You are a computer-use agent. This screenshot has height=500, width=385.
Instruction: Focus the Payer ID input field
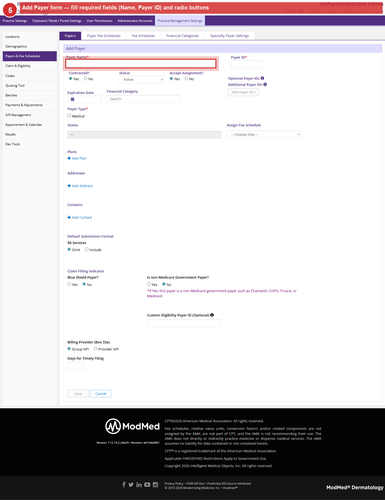tap(247, 64)
